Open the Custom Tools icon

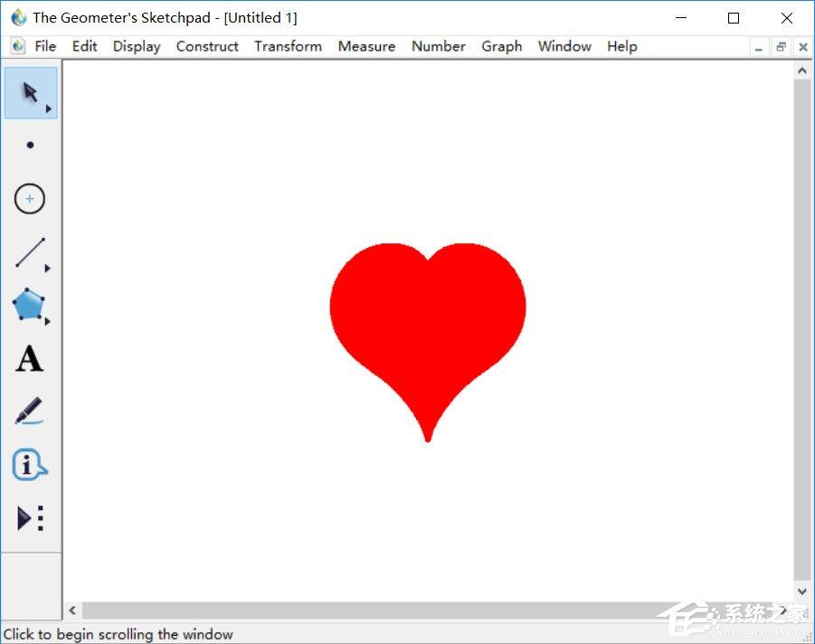[30, 518]
